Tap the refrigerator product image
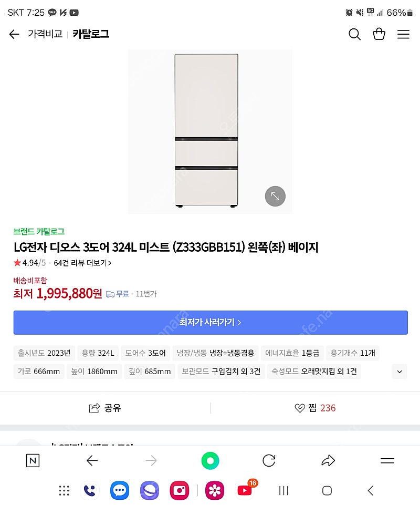 click(x=206, y=130)
